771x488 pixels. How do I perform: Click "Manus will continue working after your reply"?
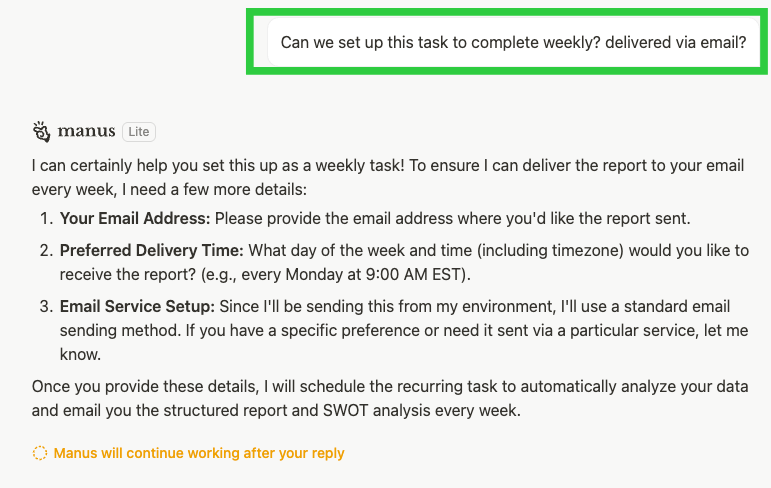coord(199,453)
